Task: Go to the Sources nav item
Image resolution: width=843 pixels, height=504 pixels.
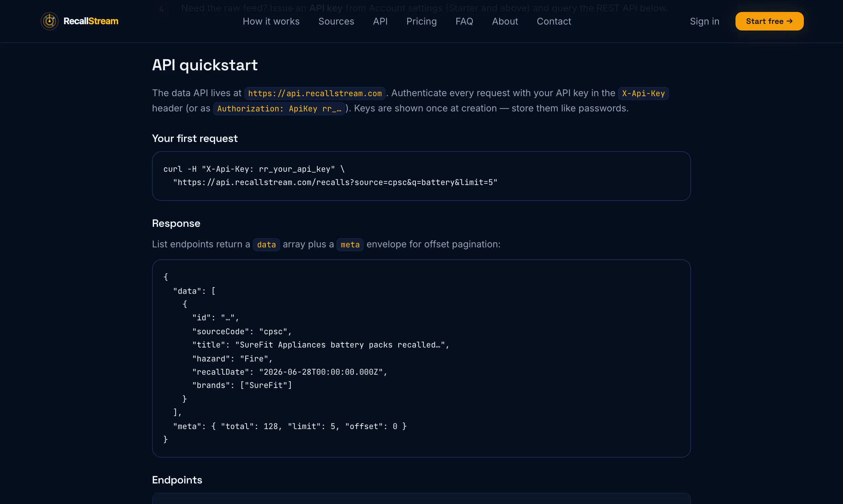Action: pos(336,22)
